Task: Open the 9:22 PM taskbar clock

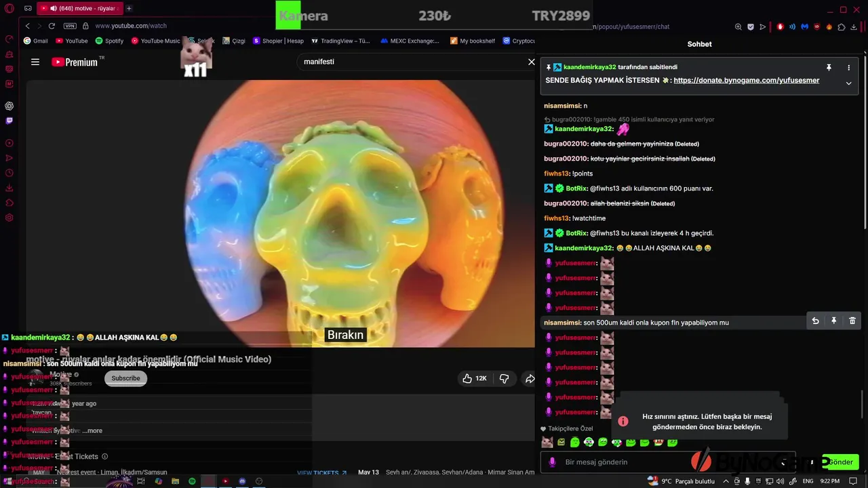Action: click(x=830, y=481)
